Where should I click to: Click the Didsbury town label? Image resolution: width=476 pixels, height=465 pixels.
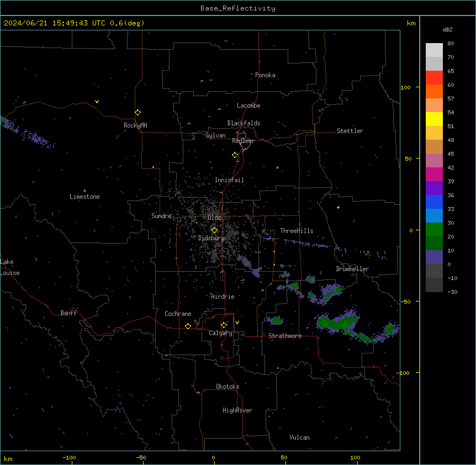pos(211,238)
